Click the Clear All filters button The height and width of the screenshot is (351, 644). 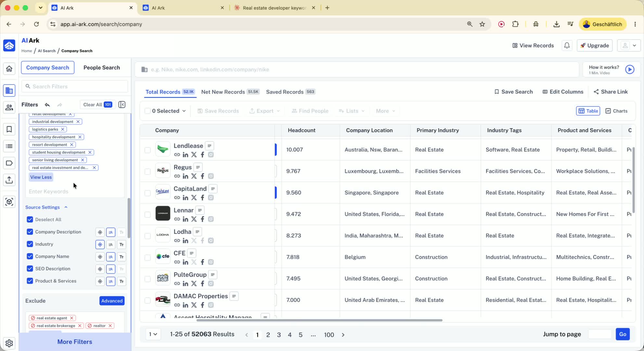(97, 105)
